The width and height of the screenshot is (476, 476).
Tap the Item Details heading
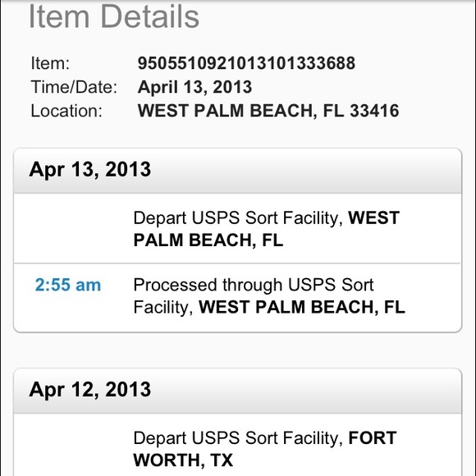pyautogui.click(x=114, y=16)
